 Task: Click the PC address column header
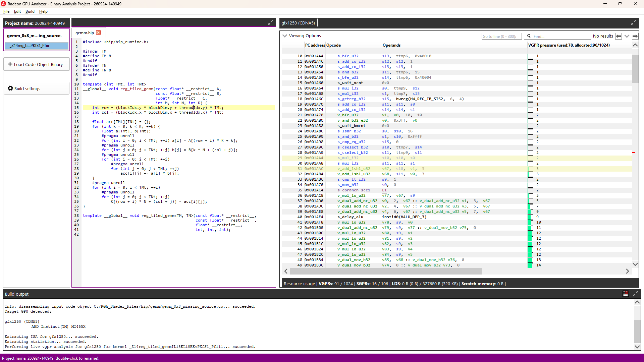click(x=315, y=45)
